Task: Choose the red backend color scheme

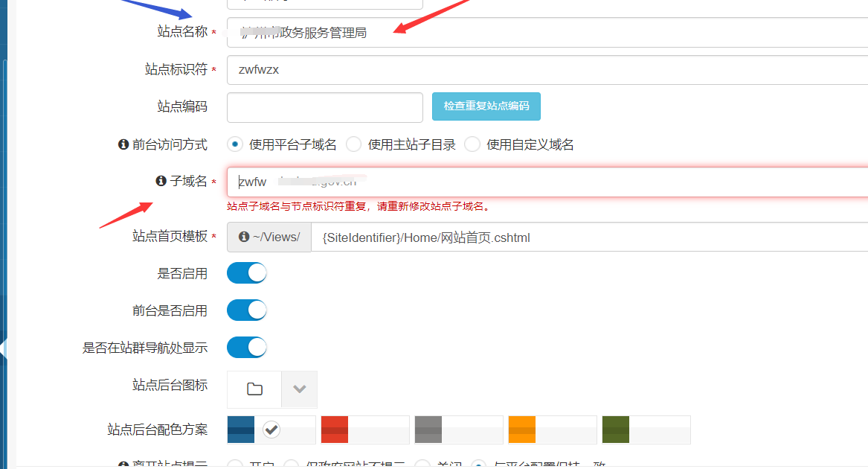Action: (364, 430)
